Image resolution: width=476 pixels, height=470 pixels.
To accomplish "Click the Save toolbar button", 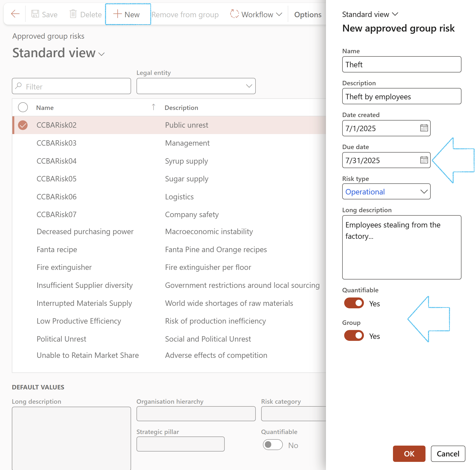I will pos(45,15).
